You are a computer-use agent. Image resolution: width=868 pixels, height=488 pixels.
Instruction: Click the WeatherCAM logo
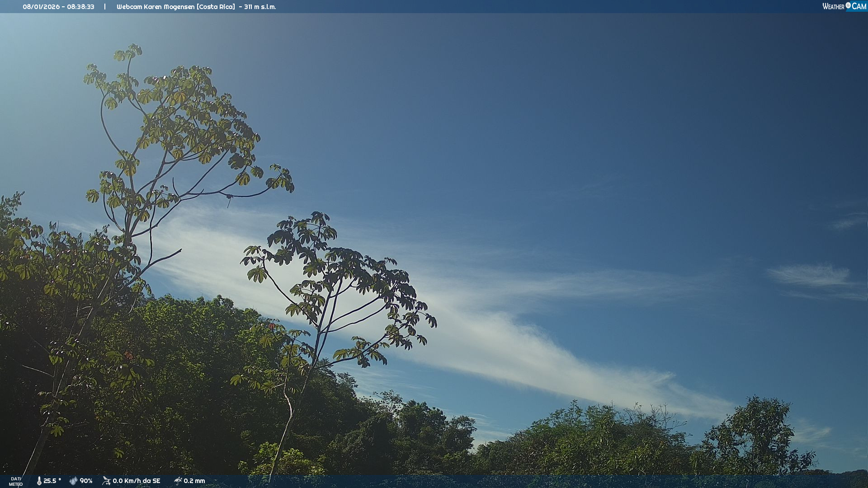pos(844,6)
